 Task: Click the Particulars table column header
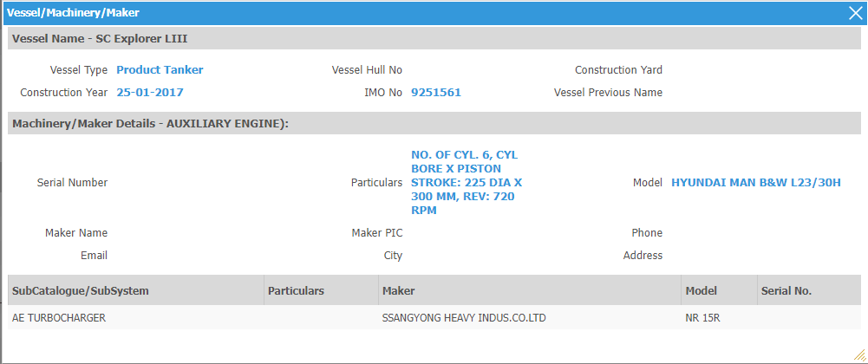(296, 291)
